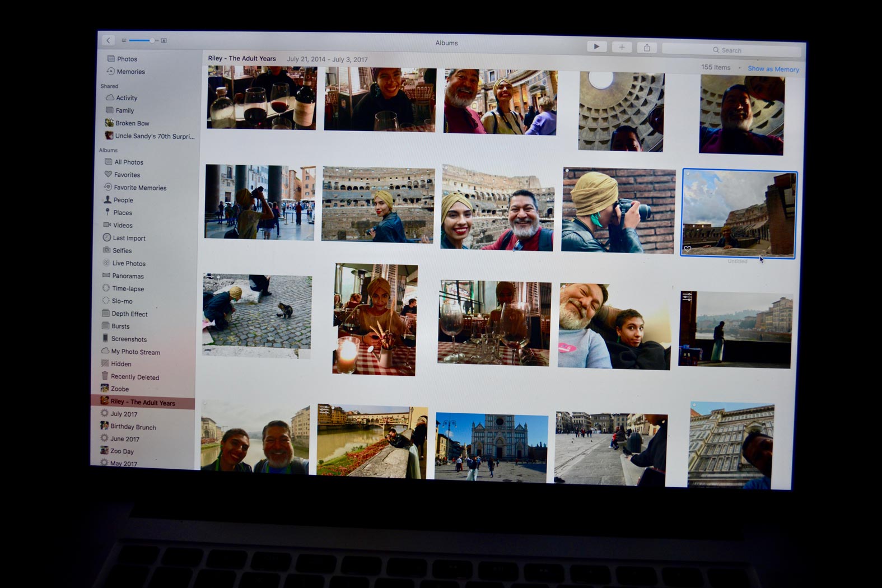Click the large thumbnails icon right of the zoom slider
This screenshot has height=588, width=882.
tap(164, 40)
